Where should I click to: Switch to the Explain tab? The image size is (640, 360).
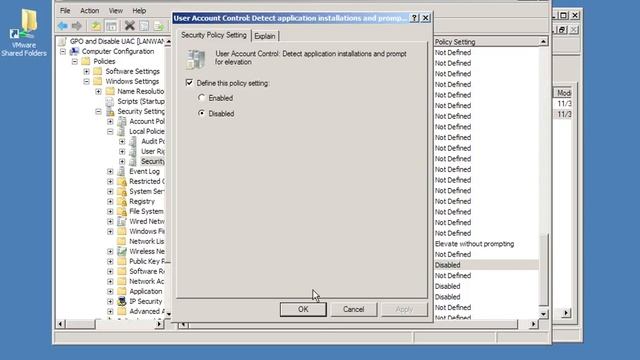point(265,36)
